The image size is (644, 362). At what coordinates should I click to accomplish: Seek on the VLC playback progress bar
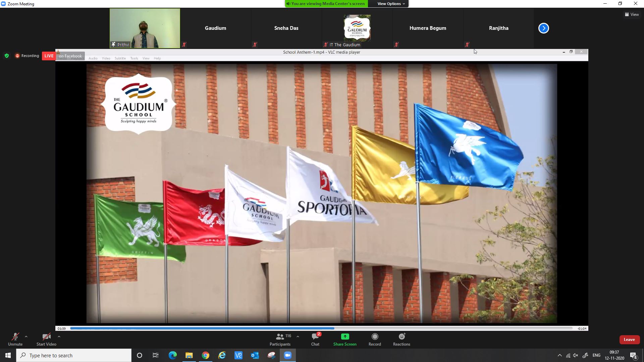pyautogui.click(x=321, y=328)
